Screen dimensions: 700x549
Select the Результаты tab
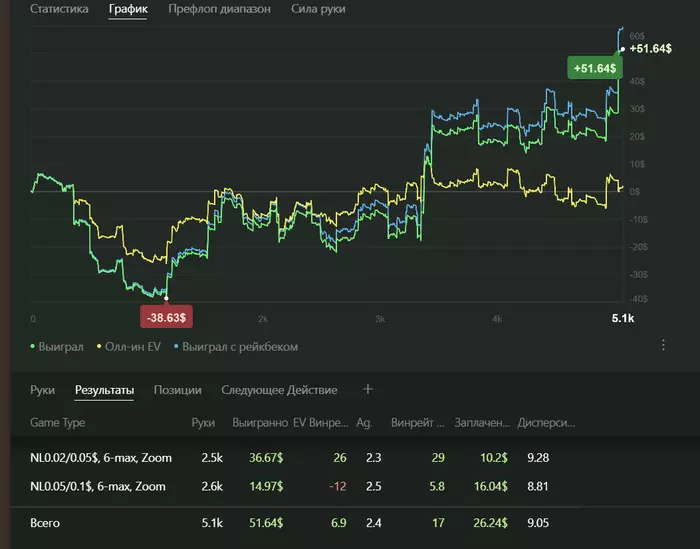[104, 390]
